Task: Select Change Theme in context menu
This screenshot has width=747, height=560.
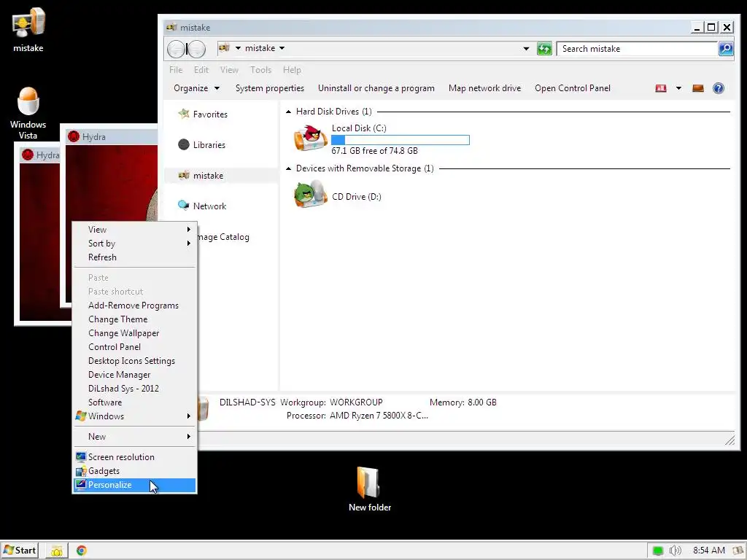Action: 134,319
